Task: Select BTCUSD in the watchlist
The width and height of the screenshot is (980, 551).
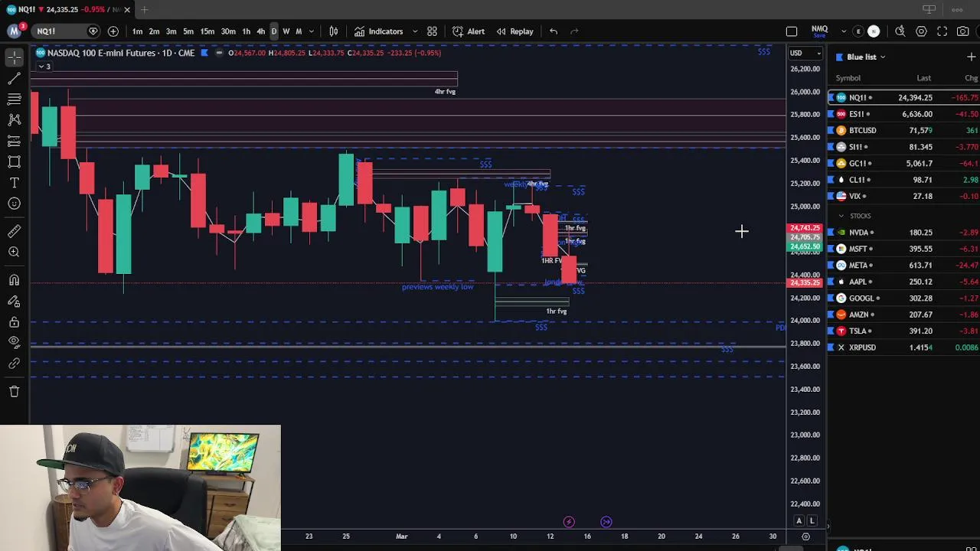Action: [x=904, y=130]
